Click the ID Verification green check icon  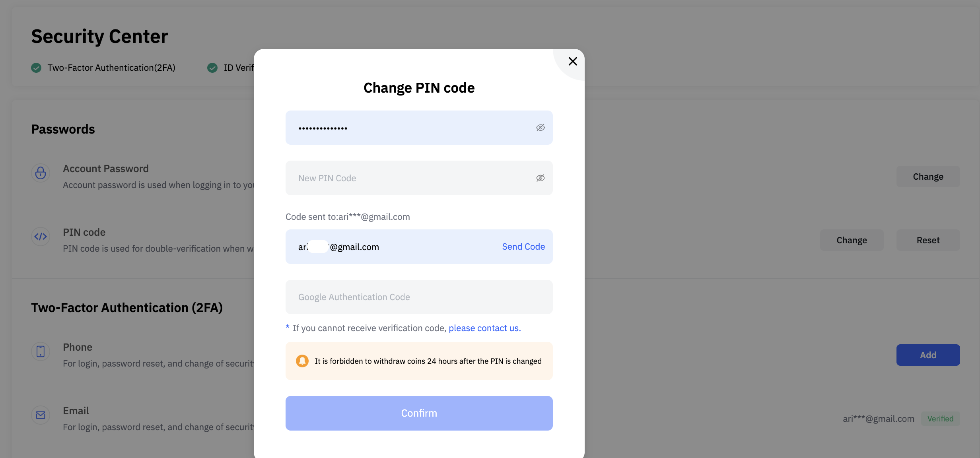click(212, 68)
